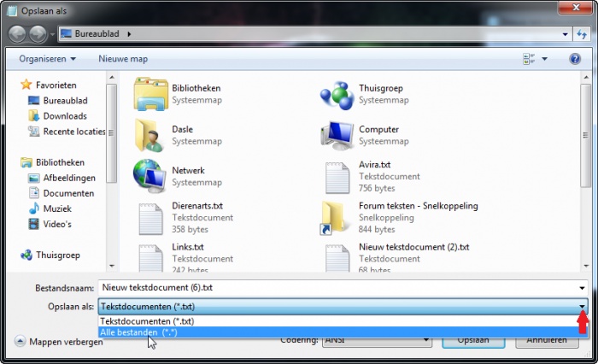
Task: Select the Video's film icon
Action: 33,224
